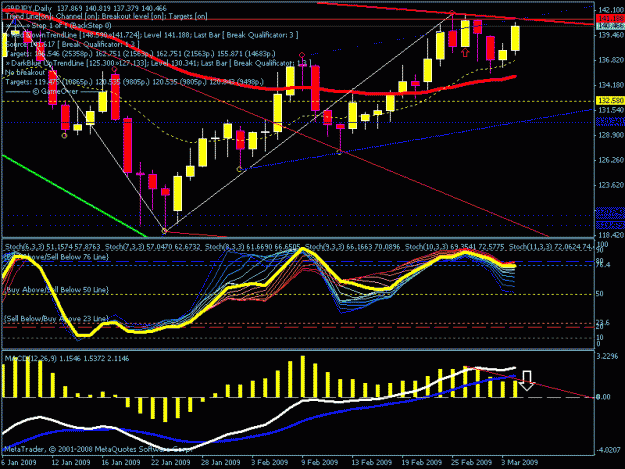Click the last yellow candle on the price chart
This screenshot has height=469, width=625.
tap(515, 38)
